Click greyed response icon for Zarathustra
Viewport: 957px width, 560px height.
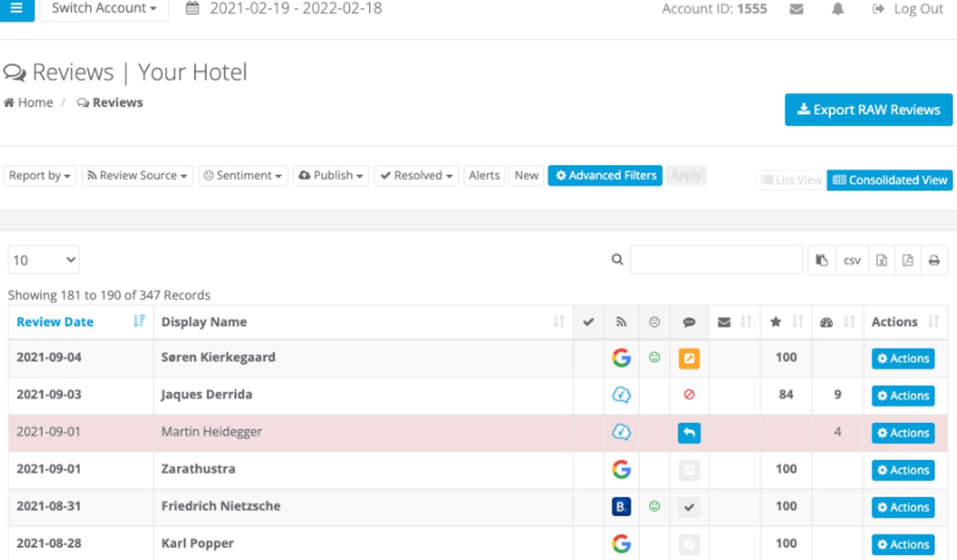[689, 470]
